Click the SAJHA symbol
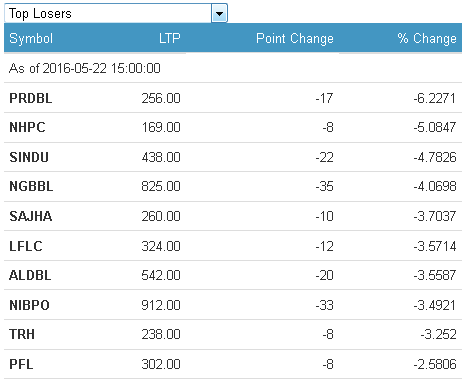This screenshot has width=464, height=380. click(x=31, y=216)
